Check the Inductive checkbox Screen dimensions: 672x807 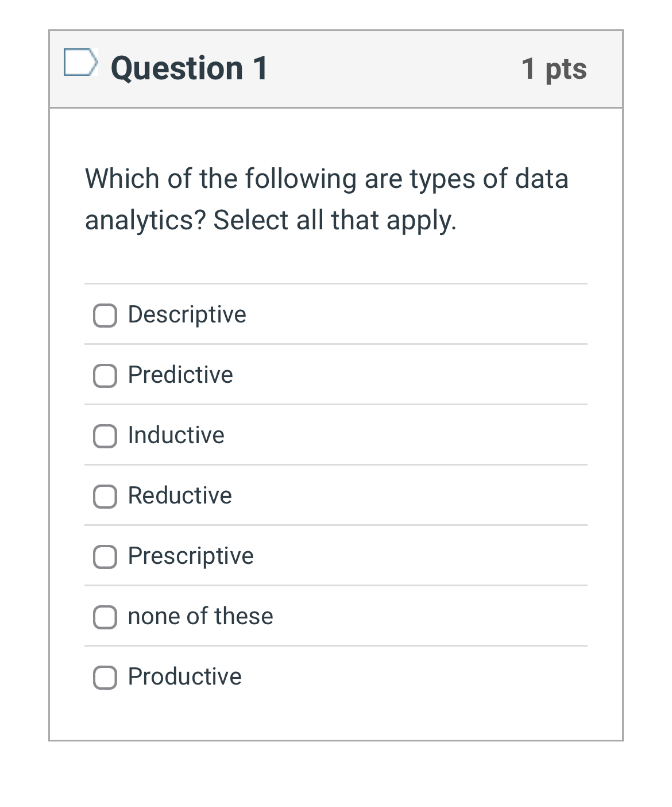105,437
